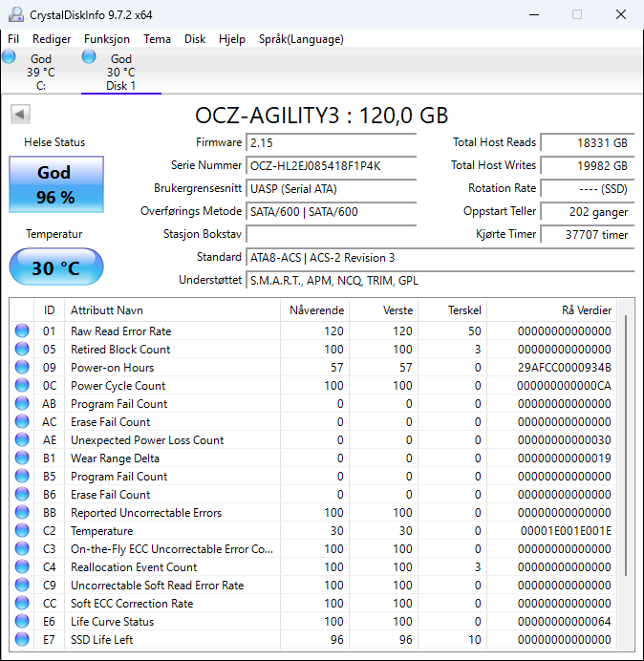The image size is (644, 661).
Task: Click the Firmware field showing 2.15
Action: (x=331, y=143)
